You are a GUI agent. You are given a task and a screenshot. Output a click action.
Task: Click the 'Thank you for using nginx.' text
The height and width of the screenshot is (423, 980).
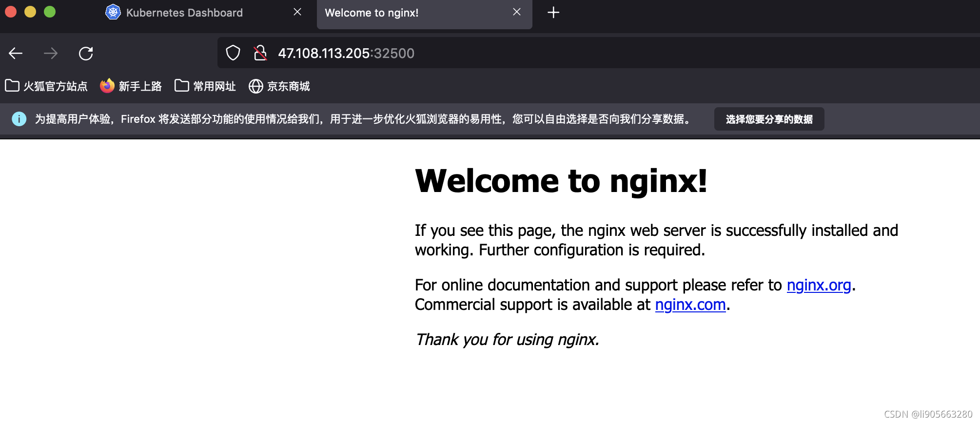click(507, 340)
